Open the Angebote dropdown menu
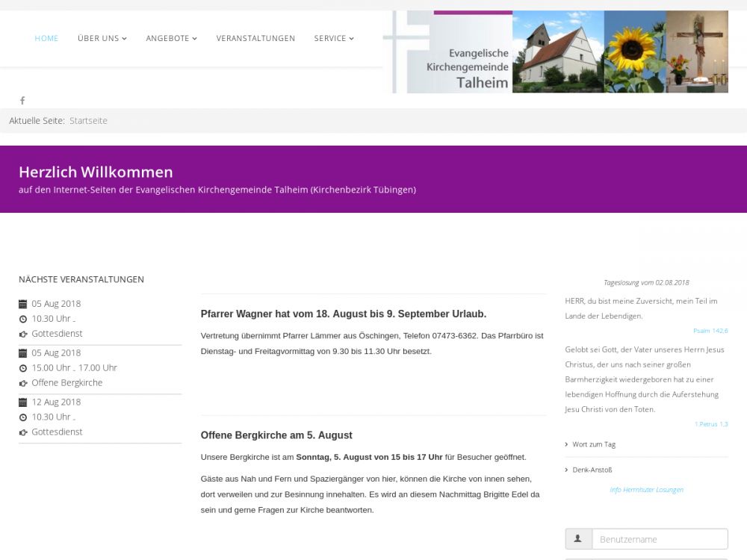 click(x=171, y=38)
